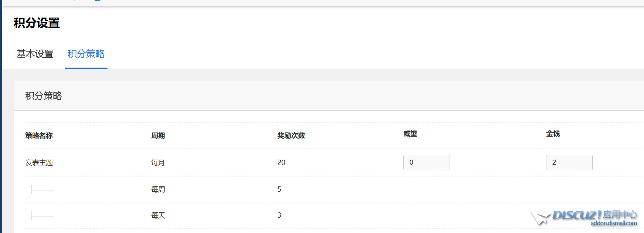Click the 策略名称 column header
The image size is (644, 233).
pyautogui.click(x=39, y=136)
